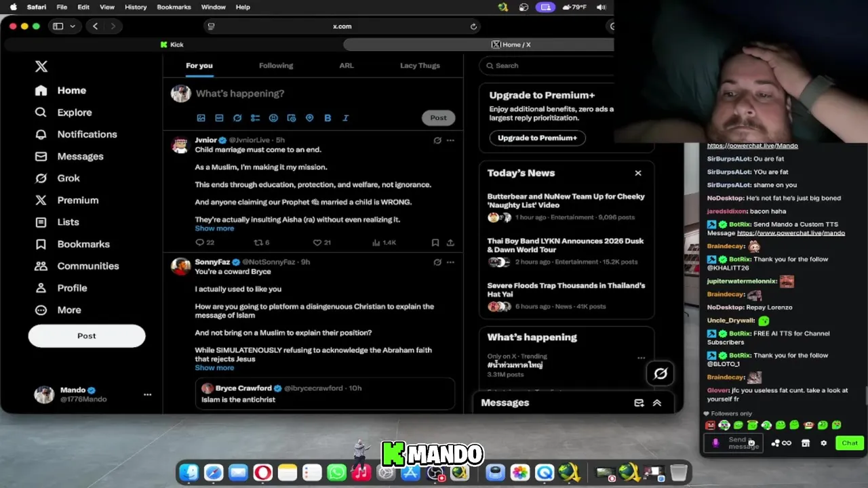Open Finder from the Dock

point(189,472)
